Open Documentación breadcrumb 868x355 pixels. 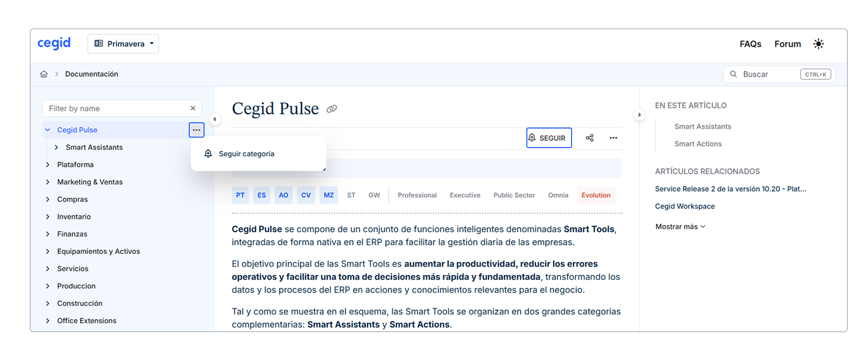[92, 74]
